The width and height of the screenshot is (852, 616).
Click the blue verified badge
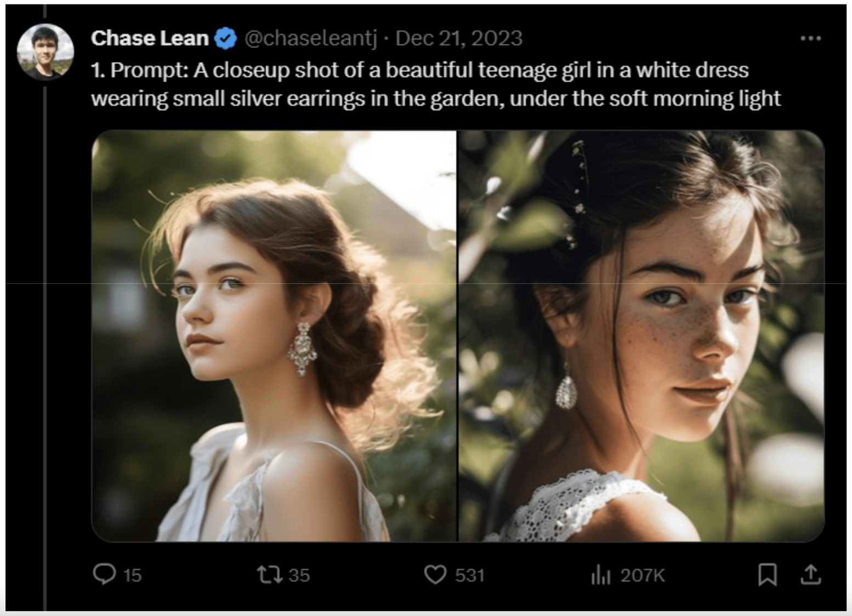pyautogui.click(x=225, y=38)
